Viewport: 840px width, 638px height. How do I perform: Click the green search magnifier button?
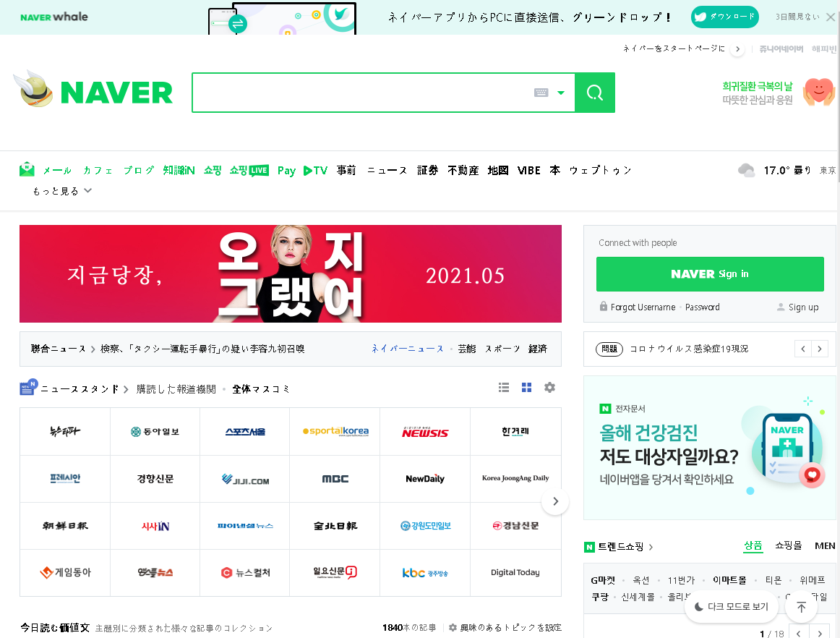[x=594, y=93]
